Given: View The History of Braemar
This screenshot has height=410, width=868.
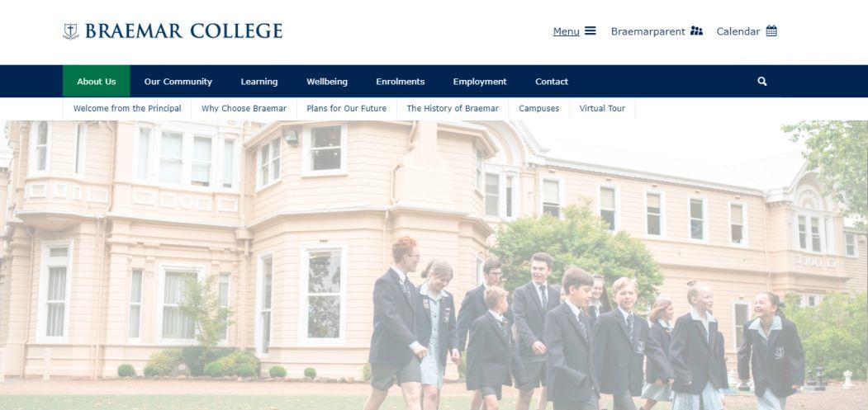Looking at the screenshot, I should (x=453, y=108).
